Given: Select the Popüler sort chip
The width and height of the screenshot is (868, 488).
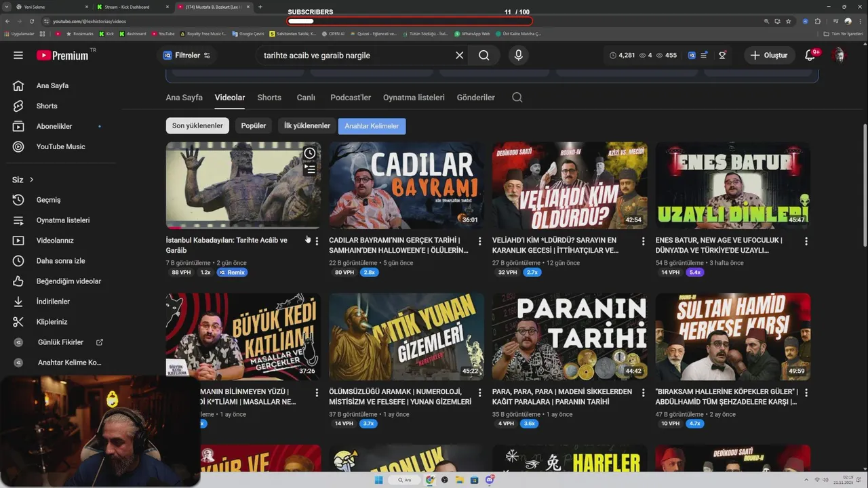Looking at the screenshot, I should pos(254,126).
